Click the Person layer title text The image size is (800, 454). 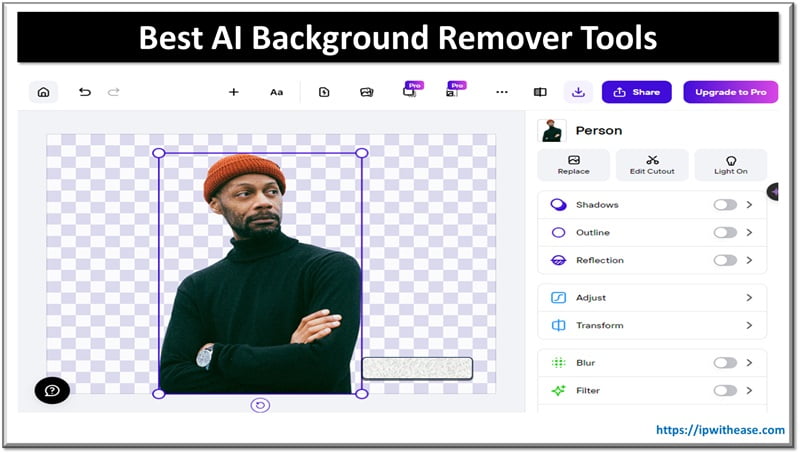tap(599, 131)
